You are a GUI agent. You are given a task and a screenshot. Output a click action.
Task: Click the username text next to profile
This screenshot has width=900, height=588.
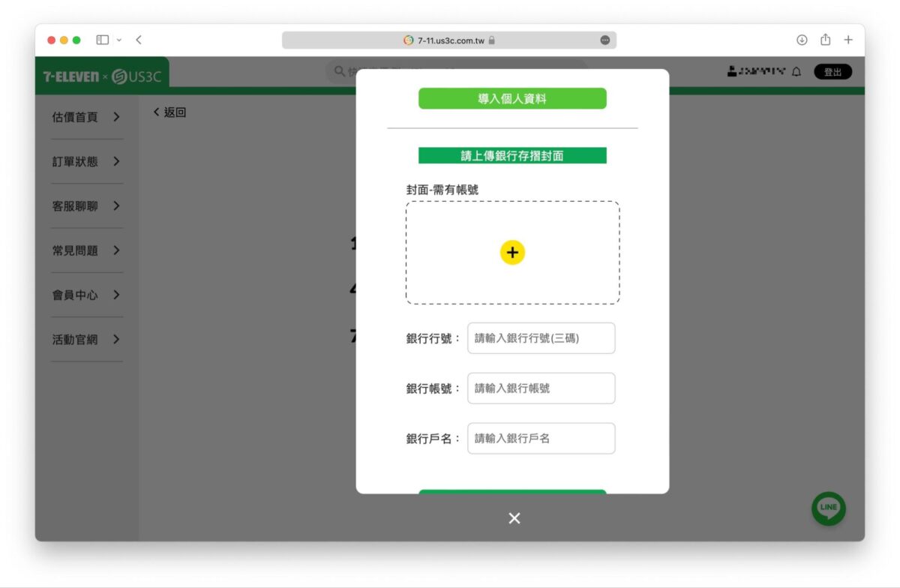(763, 72)
